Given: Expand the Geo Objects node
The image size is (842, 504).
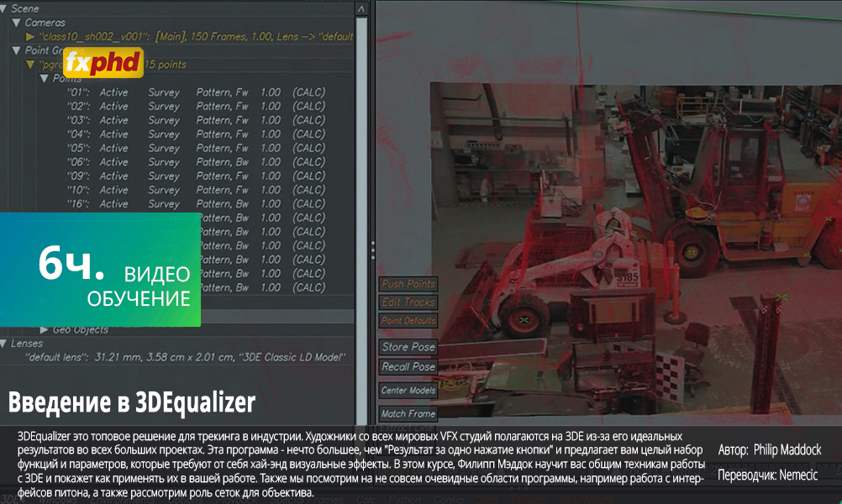Looking at the screenshot, I should (x=45, y=330).
